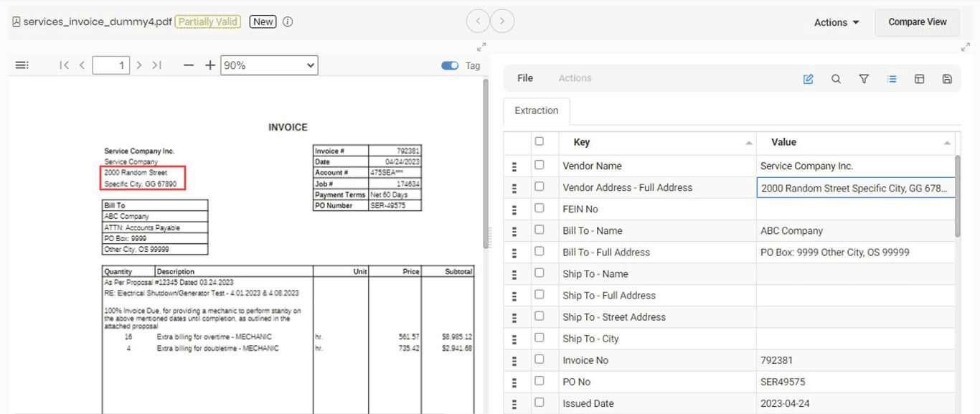The image size is (980, 414).
Task: Open the Actions menu beside File
Action: pos(575,78)
